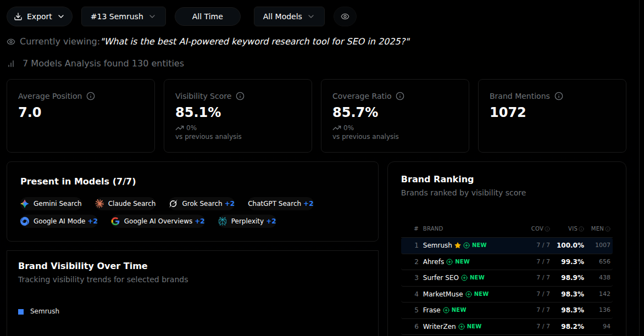Click the Google AI Mode icon
Image resolution: width=644 pixels, height=336 pixels.
25,221
